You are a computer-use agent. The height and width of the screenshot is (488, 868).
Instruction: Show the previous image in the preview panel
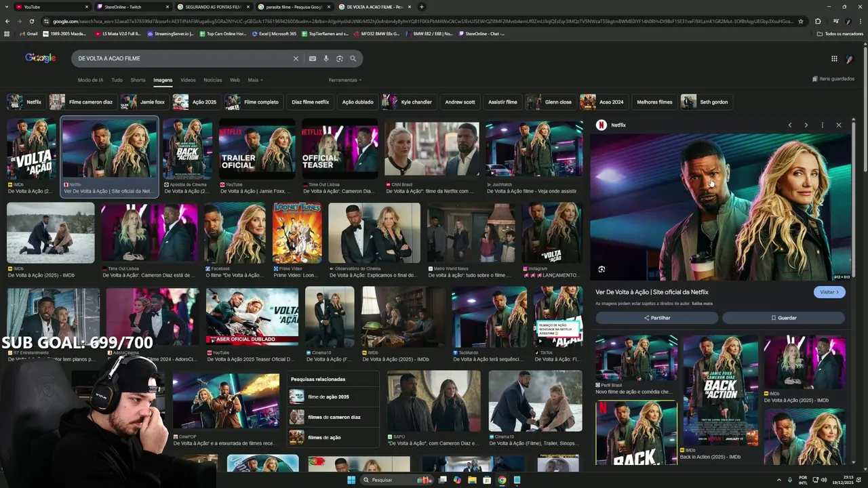[x=790, y=125]
